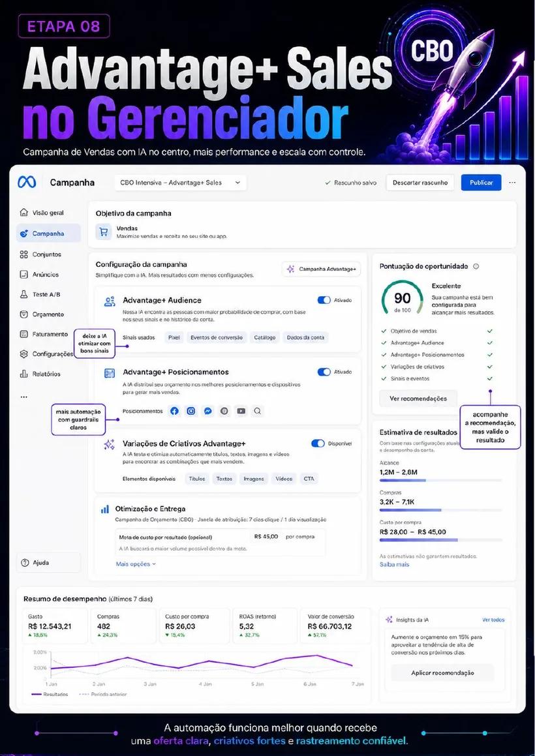Open the Ver todos insights link
This screenshot has width=535, height=756.
click(x=493, y=620)
